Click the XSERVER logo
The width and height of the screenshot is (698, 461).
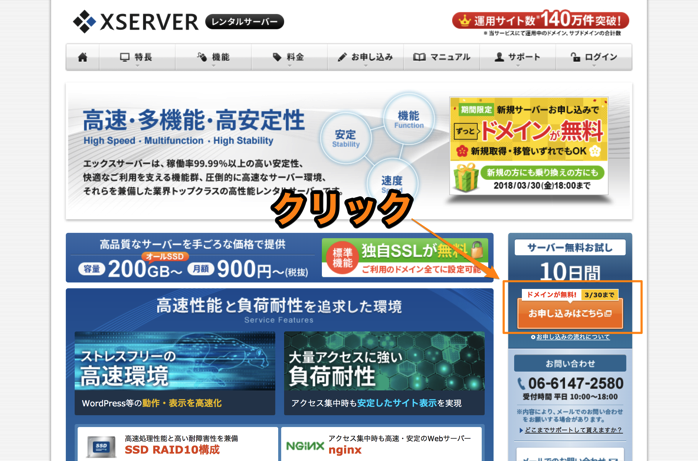[136, 22]
